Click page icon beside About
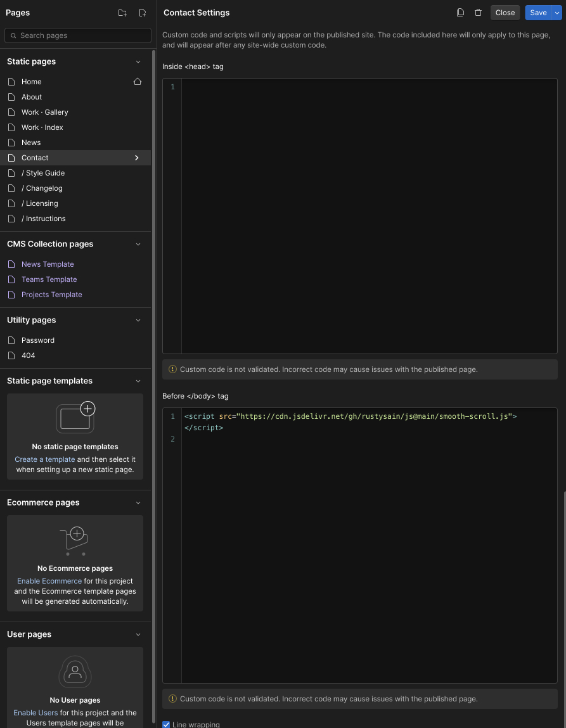 pos(11,97)
